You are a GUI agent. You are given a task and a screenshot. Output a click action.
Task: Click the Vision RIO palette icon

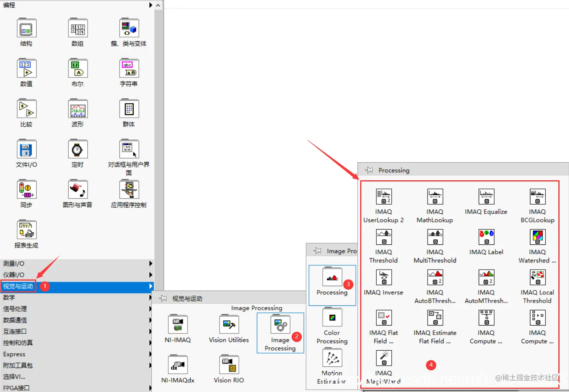(229, 365)
